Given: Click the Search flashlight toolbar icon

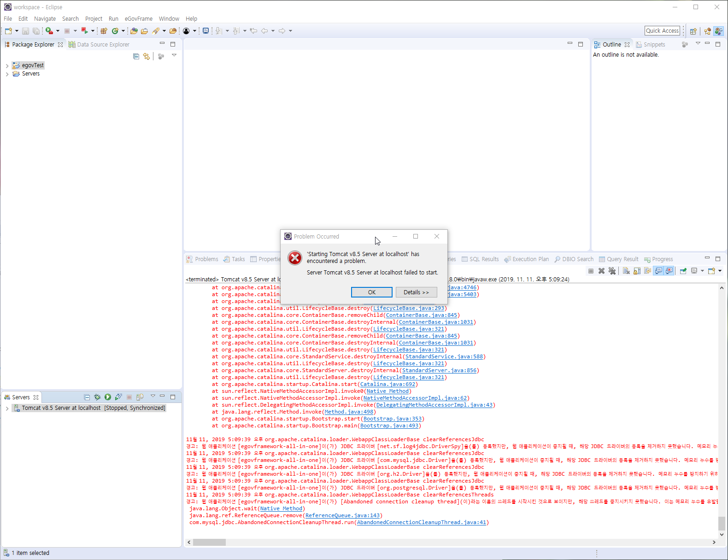Looking at the screenshot, I should [156, 31].
